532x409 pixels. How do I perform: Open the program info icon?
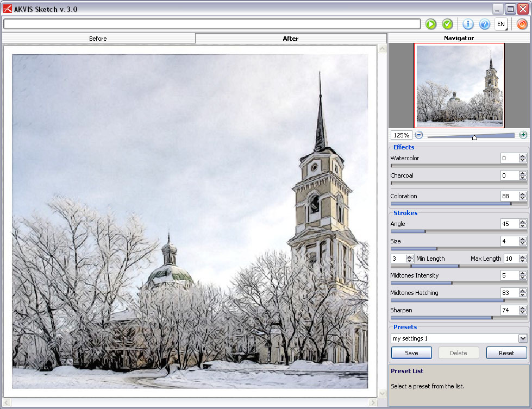(x=468, y=24)
